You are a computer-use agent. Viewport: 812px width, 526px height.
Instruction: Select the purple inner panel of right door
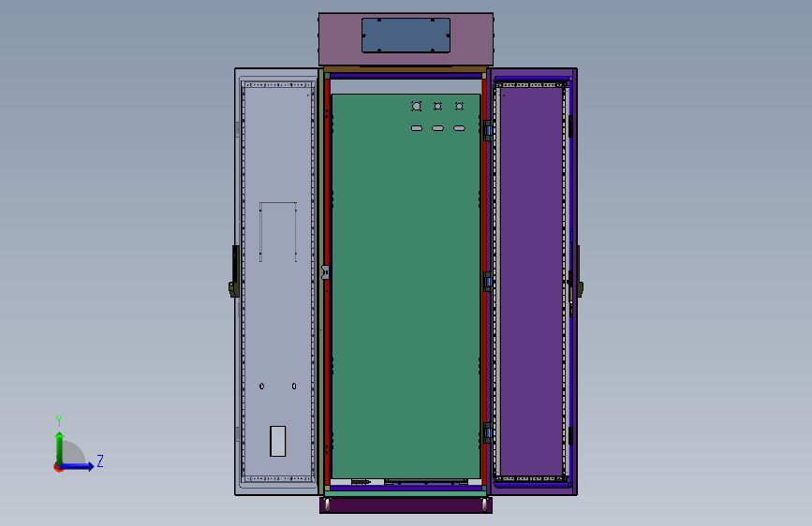tap(531, 282)
